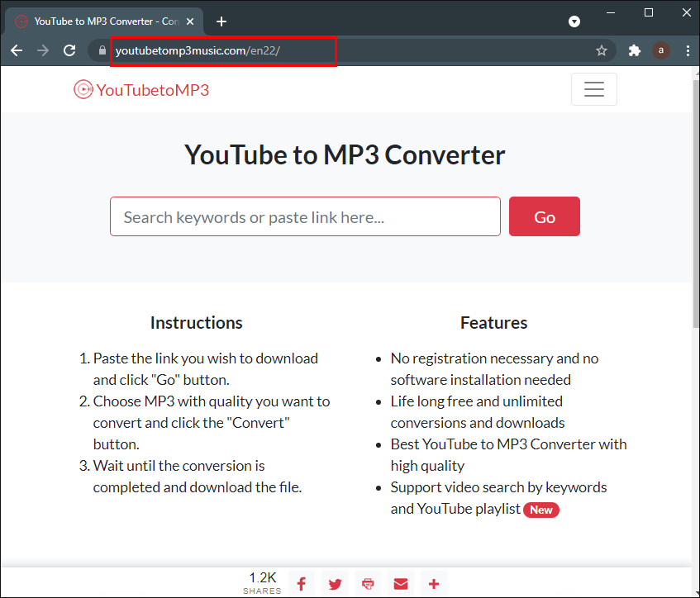Screen dimensions: 700x598
Task: Click the '1.2K SHARES' counter
Action: (x=263, y=582)
